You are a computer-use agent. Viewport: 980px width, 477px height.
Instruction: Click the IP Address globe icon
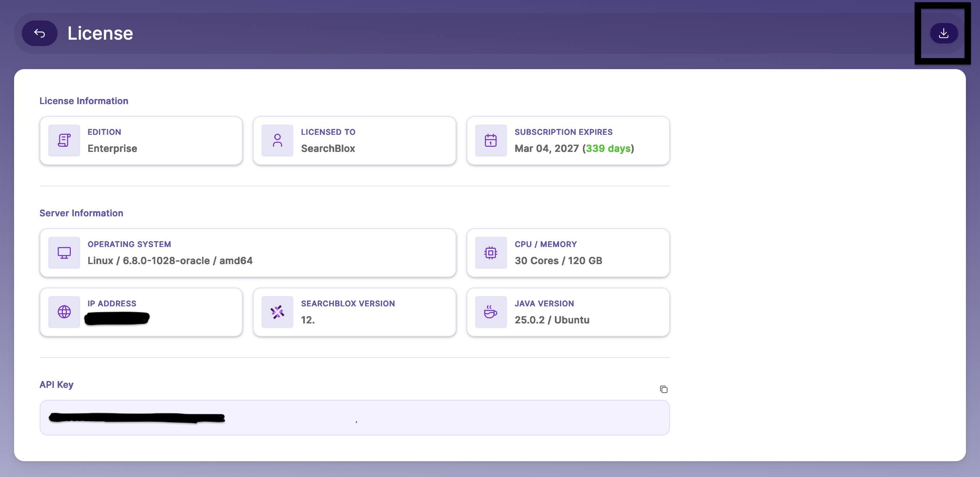click(64, 312)
